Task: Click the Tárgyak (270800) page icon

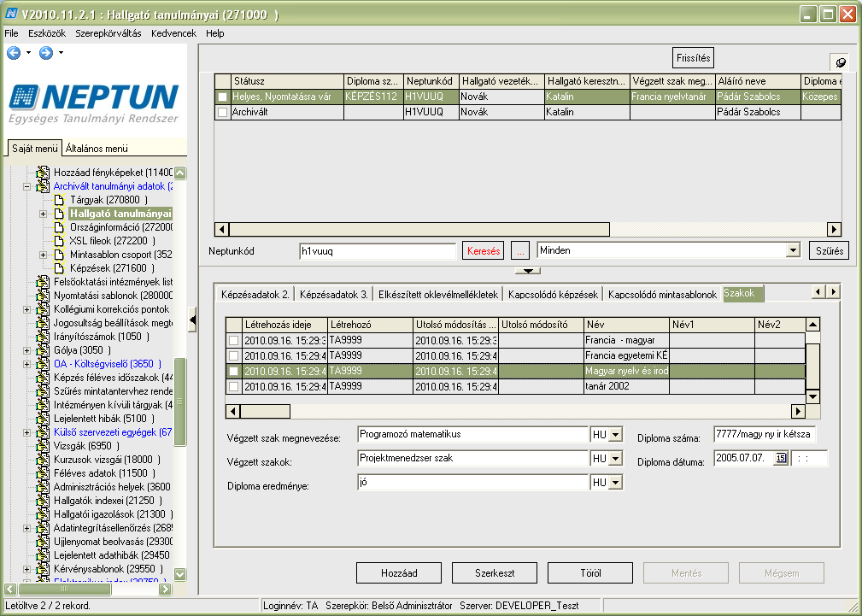Action: pos(59,200)
